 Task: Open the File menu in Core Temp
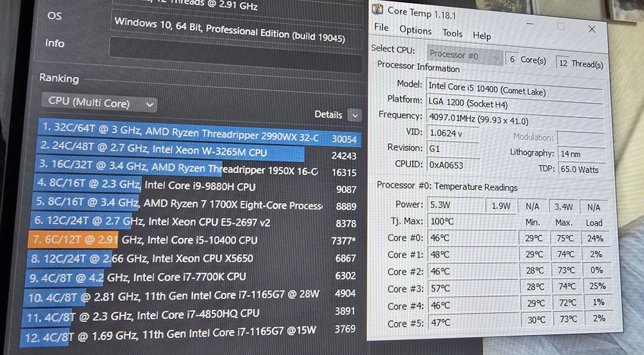pyautogui.click(x=381, y=28)
